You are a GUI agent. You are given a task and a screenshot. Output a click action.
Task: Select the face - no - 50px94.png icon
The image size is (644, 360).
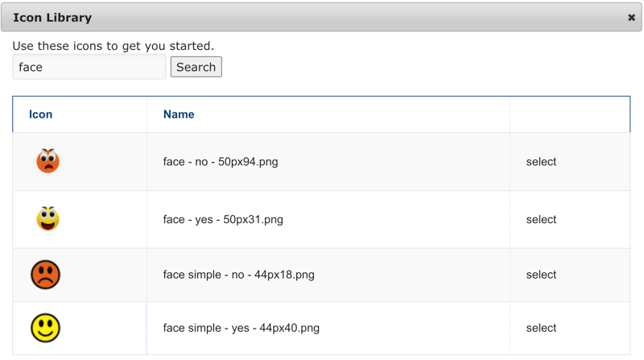pos(541,162)
